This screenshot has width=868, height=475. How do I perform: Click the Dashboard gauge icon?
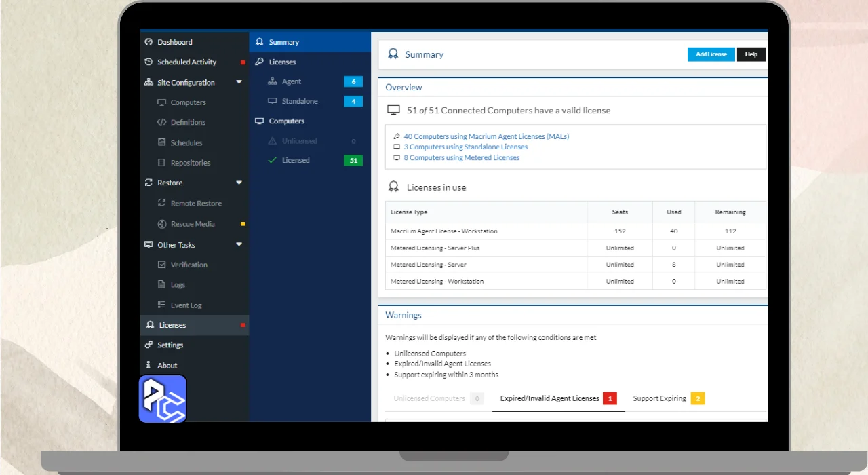pos(149,42)
